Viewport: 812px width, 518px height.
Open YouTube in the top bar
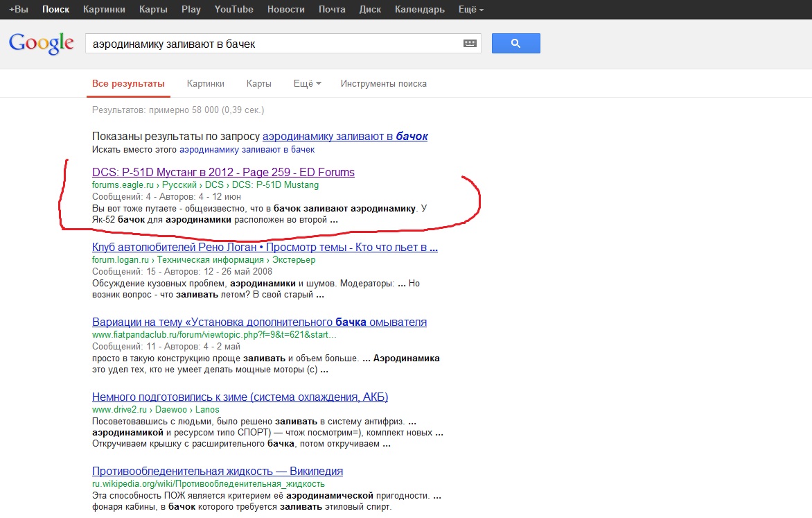pyautogui.click(x=234, y=9)
